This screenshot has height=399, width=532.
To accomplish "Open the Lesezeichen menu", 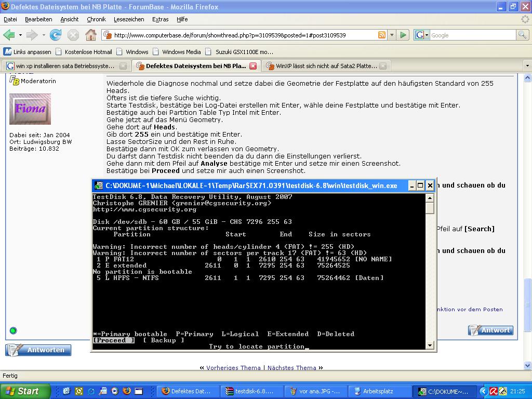I will (x=129, y=19).
